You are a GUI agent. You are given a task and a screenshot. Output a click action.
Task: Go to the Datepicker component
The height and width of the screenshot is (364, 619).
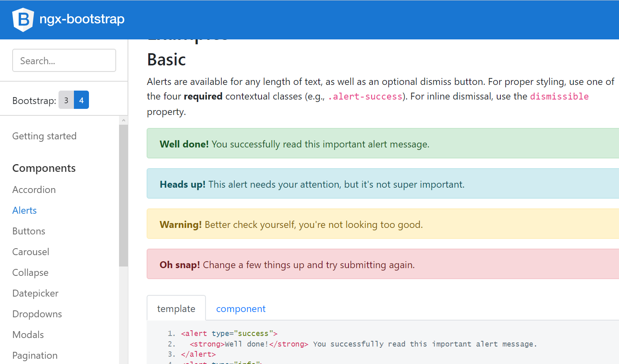[x=35, y=293]
